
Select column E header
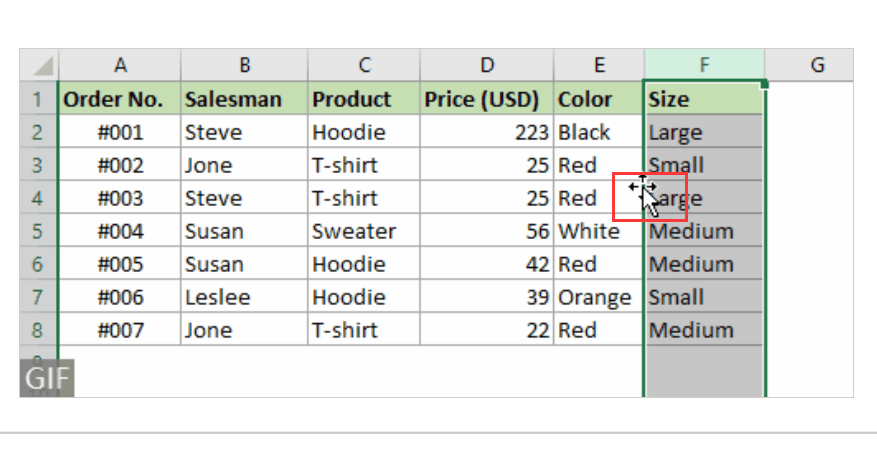(599, 65)
